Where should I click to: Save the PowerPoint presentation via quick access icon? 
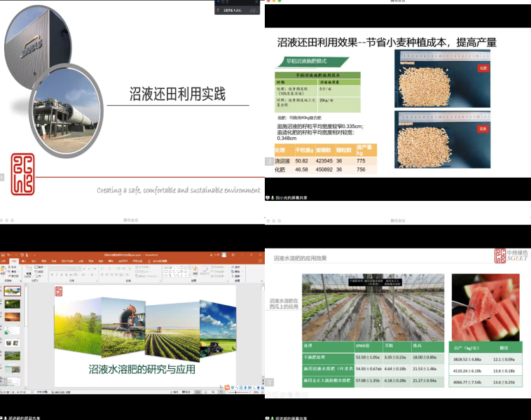3,255
